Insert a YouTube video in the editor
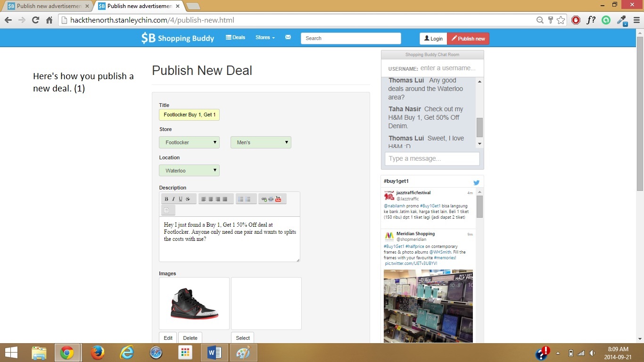The height and width of the screenshot is (362, 644). click(x=278, y=199)
